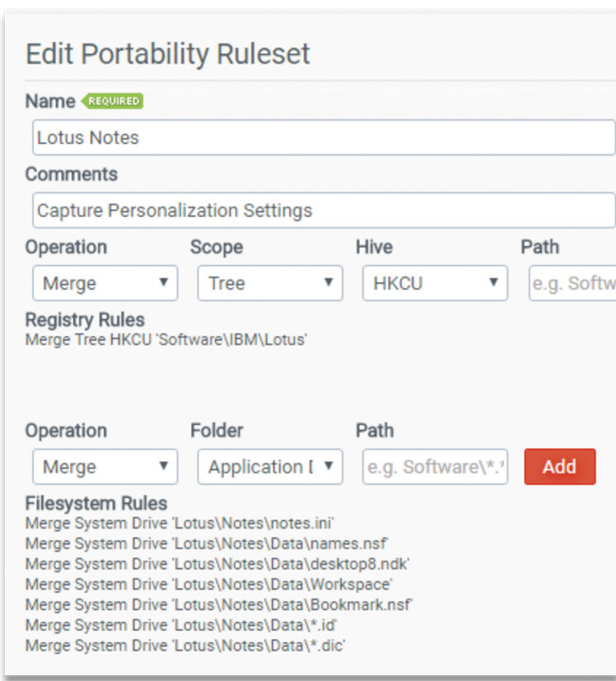The image size is (616, 681).
Task: Expand the Scope dropdown set to Tree
Action: pyautogui.click(x=269, y=283)
